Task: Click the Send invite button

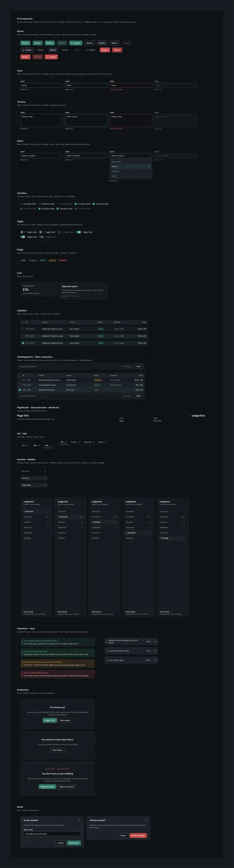Action: [74, 843]
